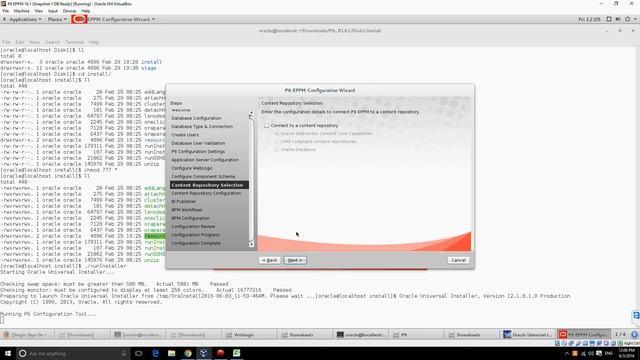Click the wizard's Back button
Viewport: 640px width, 360px height.
point(269,260)
